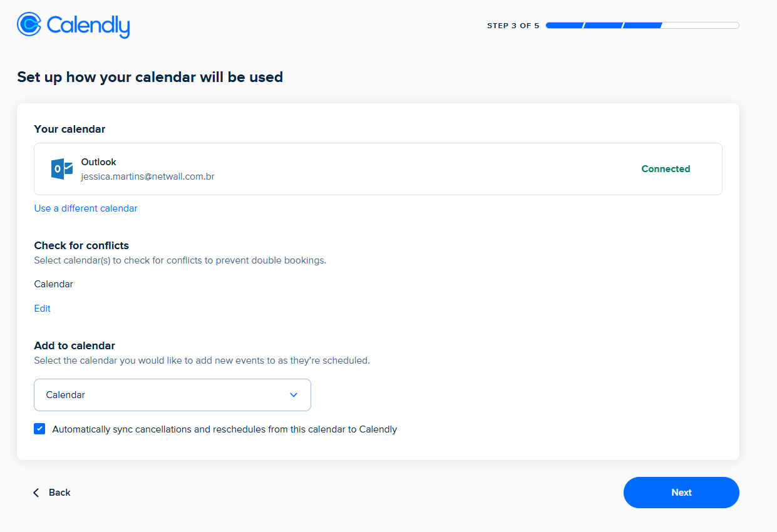Viewport: 777px width, 532px height.
Task: Click the back arrow chevron icon
Action: point(36,493)
